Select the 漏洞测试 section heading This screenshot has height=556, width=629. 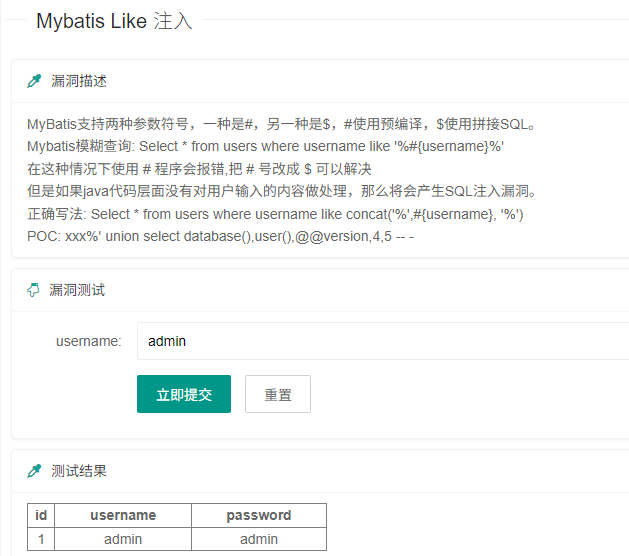pos(78,290)
